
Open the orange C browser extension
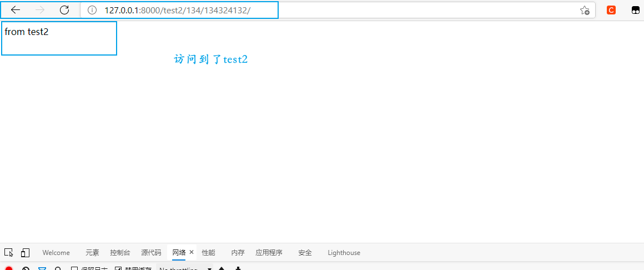click(x=611, y=10)
